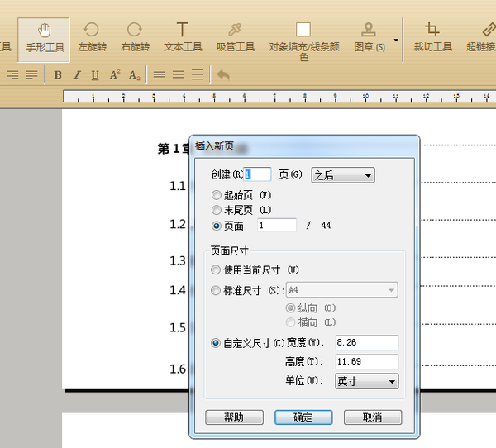The height and width of the screenshot is (448, 496).
Task: Click the horizontal ruler above the page
Action: pos(279,97)
